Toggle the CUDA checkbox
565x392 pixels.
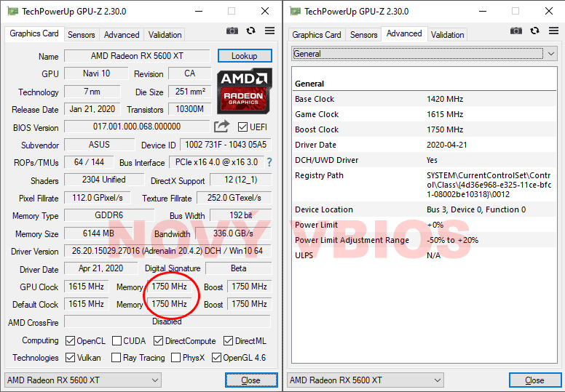coord(116,340)
